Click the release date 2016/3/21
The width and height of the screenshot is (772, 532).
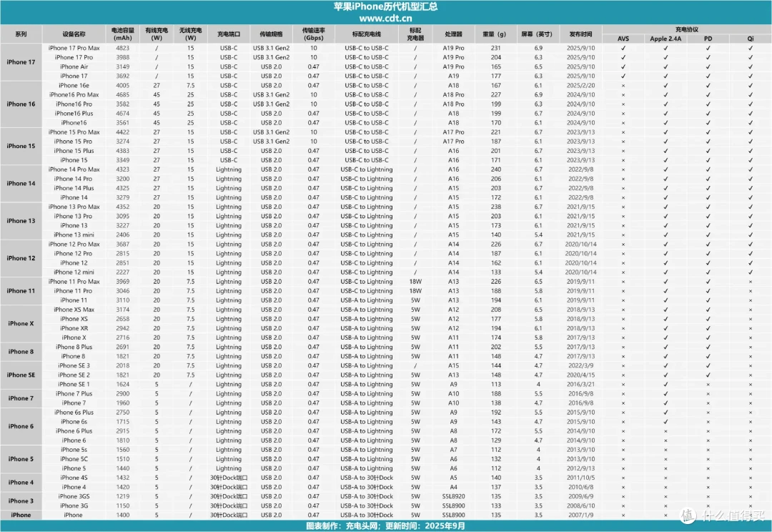point(581,384)
